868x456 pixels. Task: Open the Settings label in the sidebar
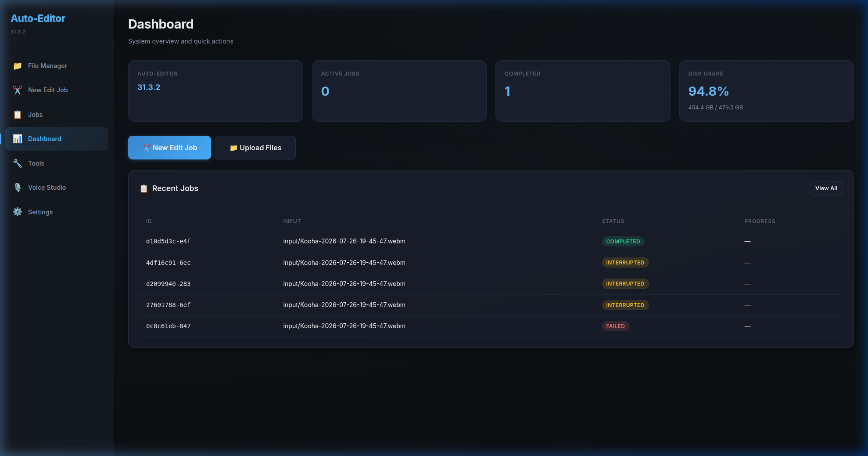40,212
